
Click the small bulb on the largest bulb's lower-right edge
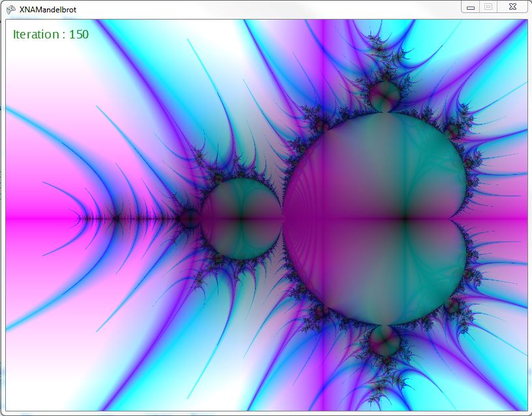click(x=452, y=306)
